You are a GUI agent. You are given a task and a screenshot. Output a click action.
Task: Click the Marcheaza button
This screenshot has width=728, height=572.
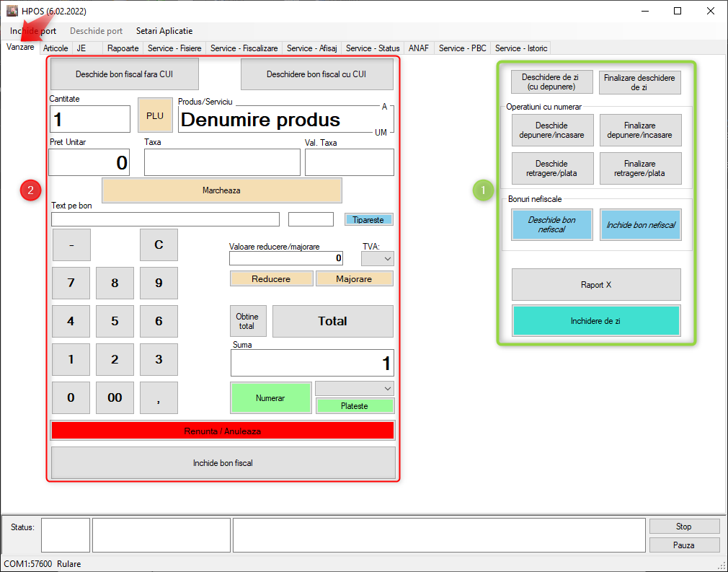point(222,190)
